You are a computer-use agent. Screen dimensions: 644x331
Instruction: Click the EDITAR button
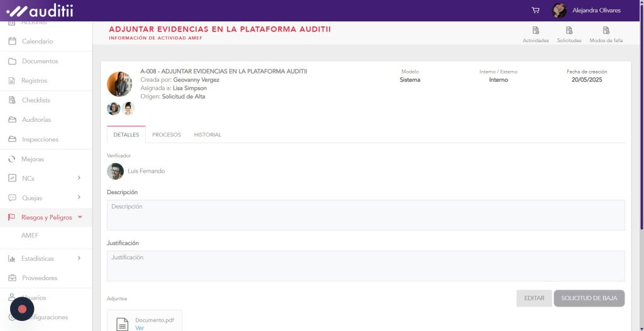[x=534, y=298]
